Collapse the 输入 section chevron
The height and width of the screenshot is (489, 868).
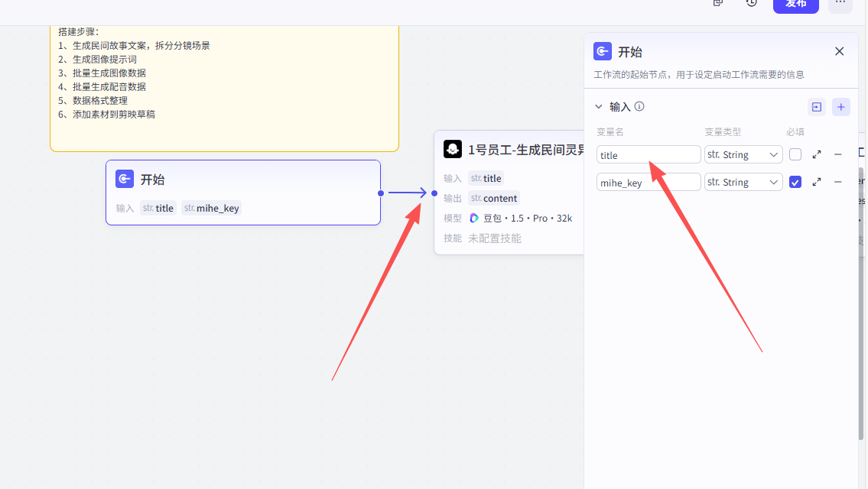pyautogui.click(x=599, y=107)
